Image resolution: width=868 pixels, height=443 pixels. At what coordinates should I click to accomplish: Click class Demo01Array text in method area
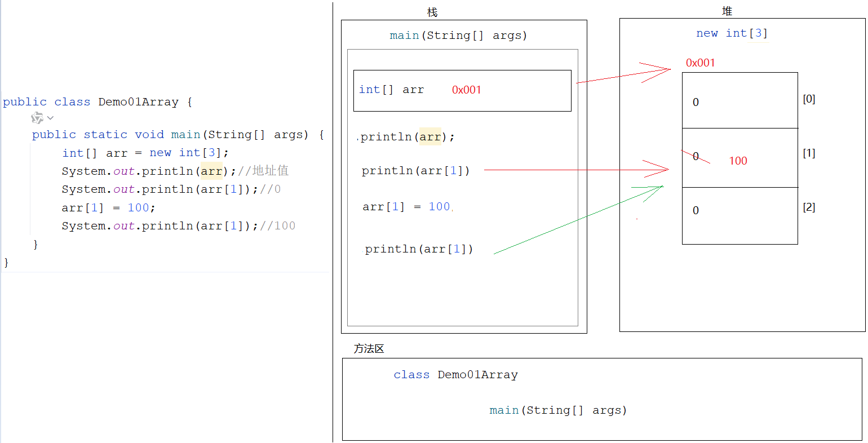click(455, 375)
